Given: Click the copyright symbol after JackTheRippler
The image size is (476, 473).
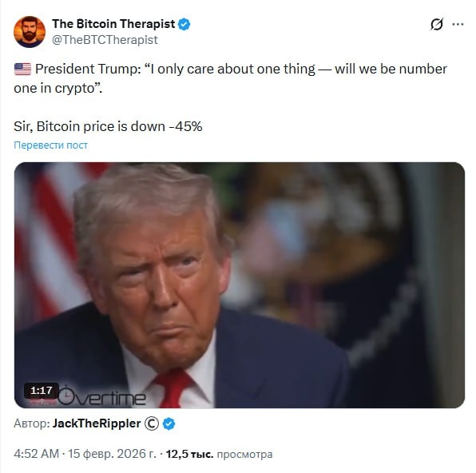Looking at the screenshot, I should [152, 423].
